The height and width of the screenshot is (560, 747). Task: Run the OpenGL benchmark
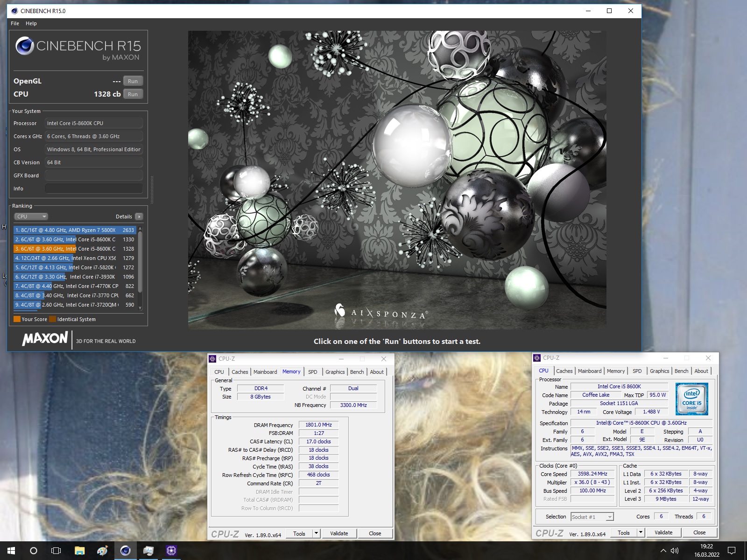point(133,81)
